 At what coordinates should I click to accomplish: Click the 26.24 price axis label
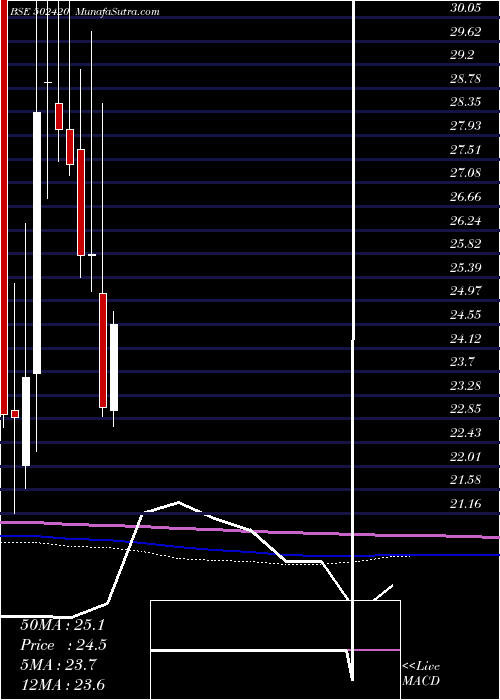coord(465,220)
